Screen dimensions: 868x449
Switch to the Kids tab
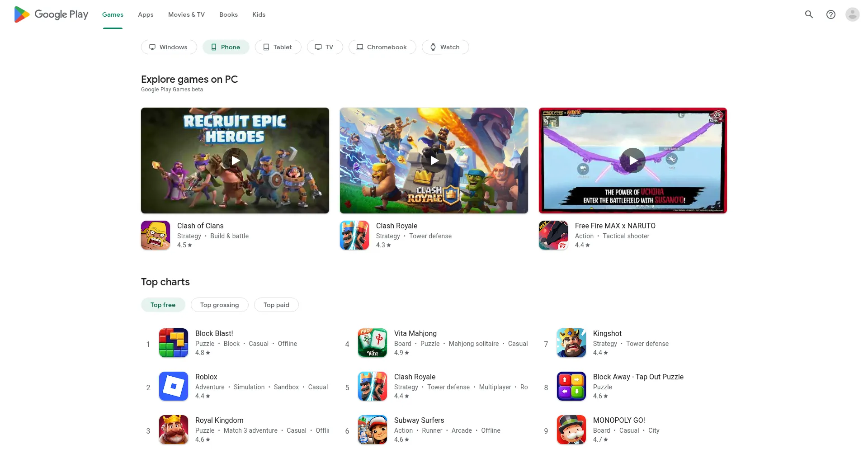click(259, 14)
